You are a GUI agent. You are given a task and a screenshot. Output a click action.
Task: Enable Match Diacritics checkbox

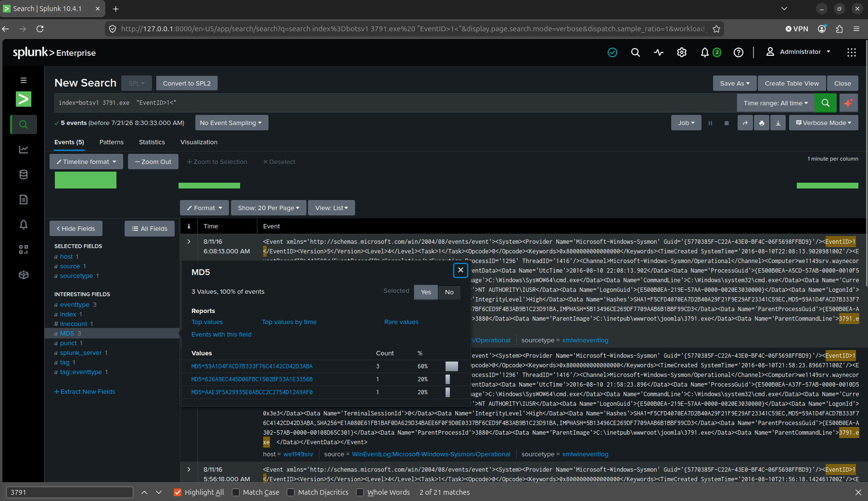point(291,492)
